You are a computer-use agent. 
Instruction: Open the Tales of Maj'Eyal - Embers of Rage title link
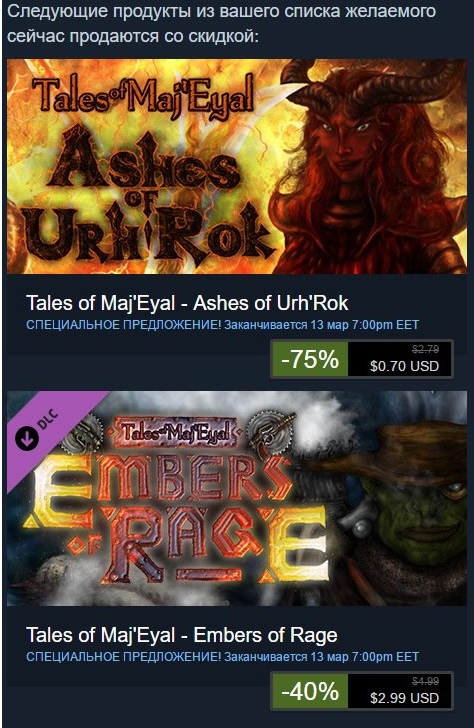point(182,635)
